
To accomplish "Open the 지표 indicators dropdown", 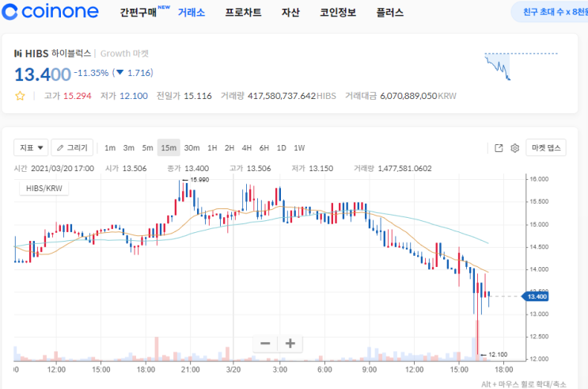I will (x=31, y=147).
